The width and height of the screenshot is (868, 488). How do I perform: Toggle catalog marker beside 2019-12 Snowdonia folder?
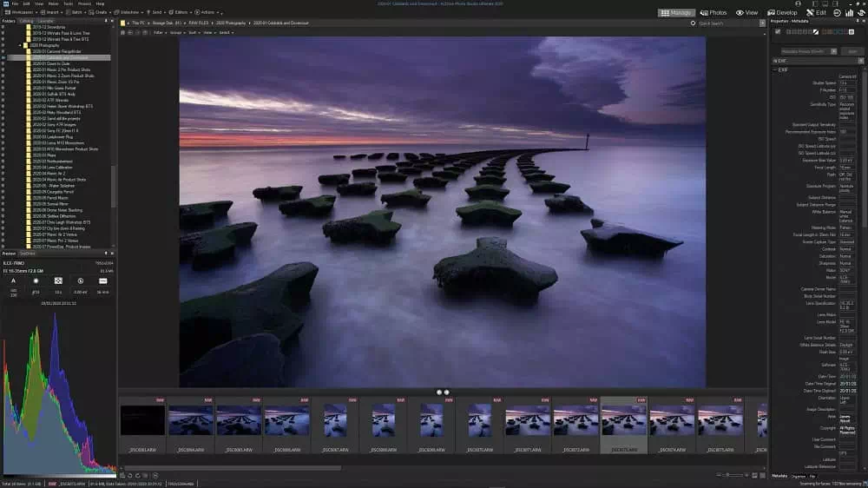coord(3,27)
